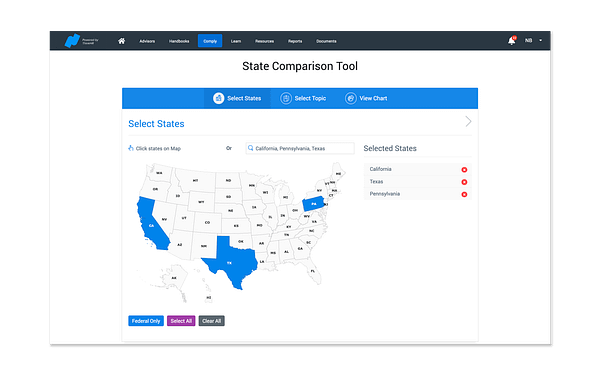Go to next step with right chevron
The image size is (600, 375).
468,122
